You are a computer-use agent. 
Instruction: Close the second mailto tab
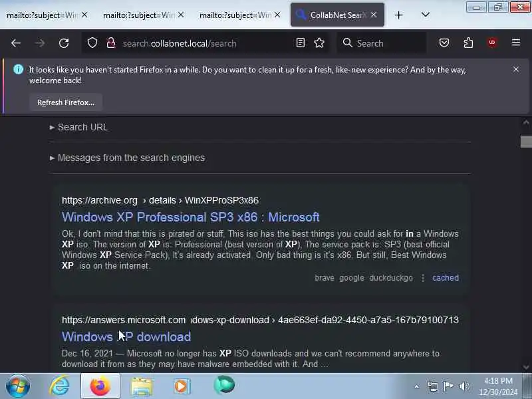[181, 15]
